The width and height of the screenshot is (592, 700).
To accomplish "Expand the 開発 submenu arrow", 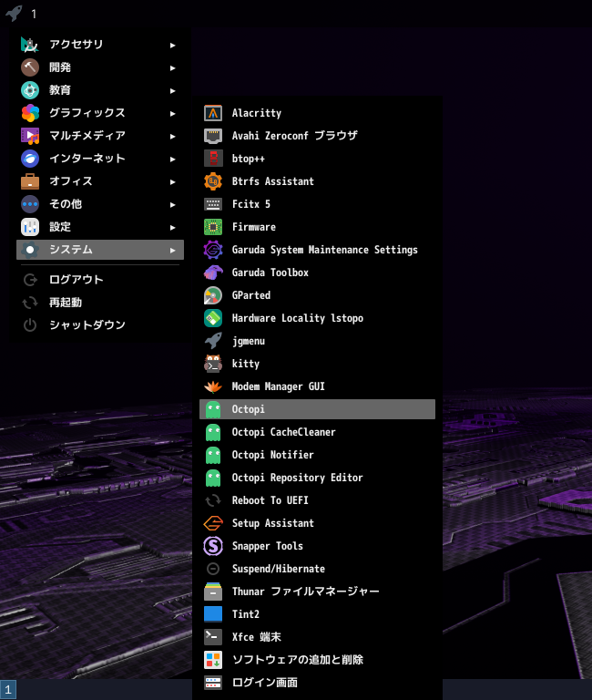I will (173, 67).
